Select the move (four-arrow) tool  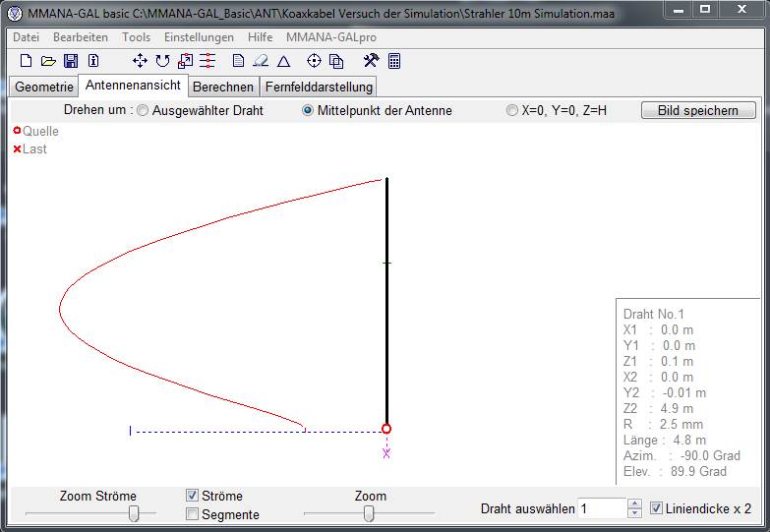[x=140, y=61]
